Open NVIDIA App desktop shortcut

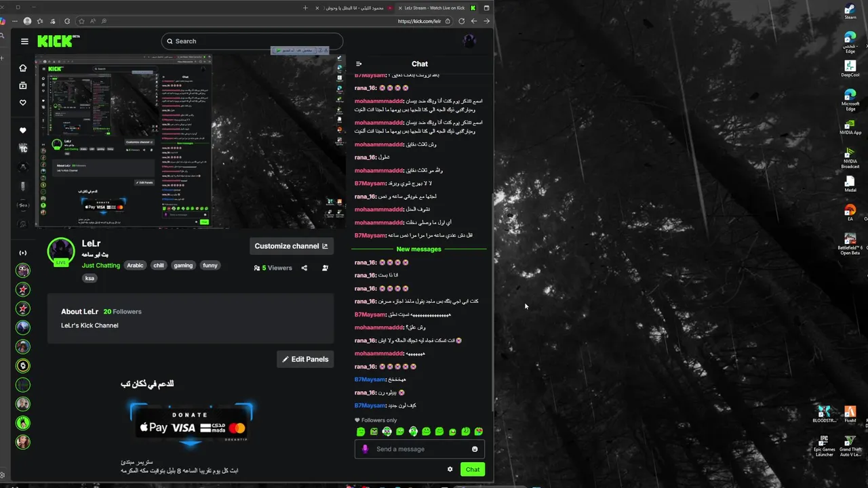pyautogui.click(x=850, y=127)
